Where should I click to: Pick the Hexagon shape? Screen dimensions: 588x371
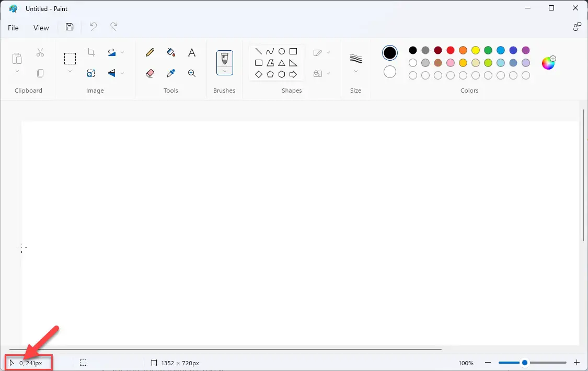pos(282,74)
